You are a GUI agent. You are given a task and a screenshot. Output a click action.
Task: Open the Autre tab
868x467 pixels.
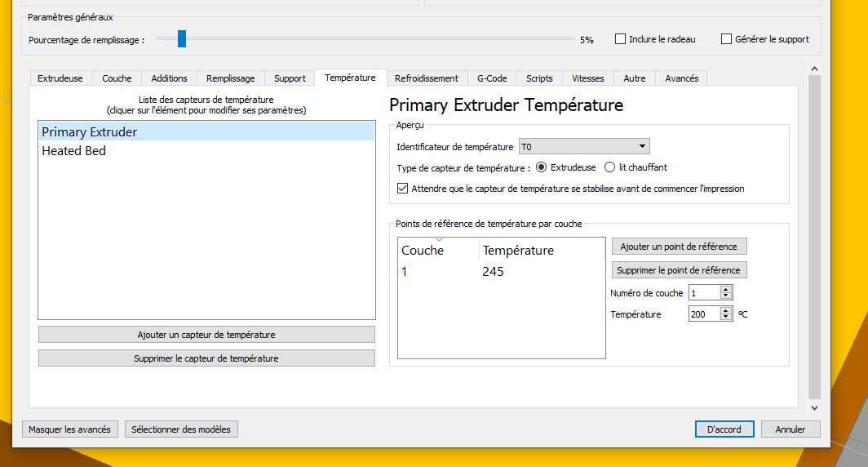pyautogui.click(x=635, y=78)
